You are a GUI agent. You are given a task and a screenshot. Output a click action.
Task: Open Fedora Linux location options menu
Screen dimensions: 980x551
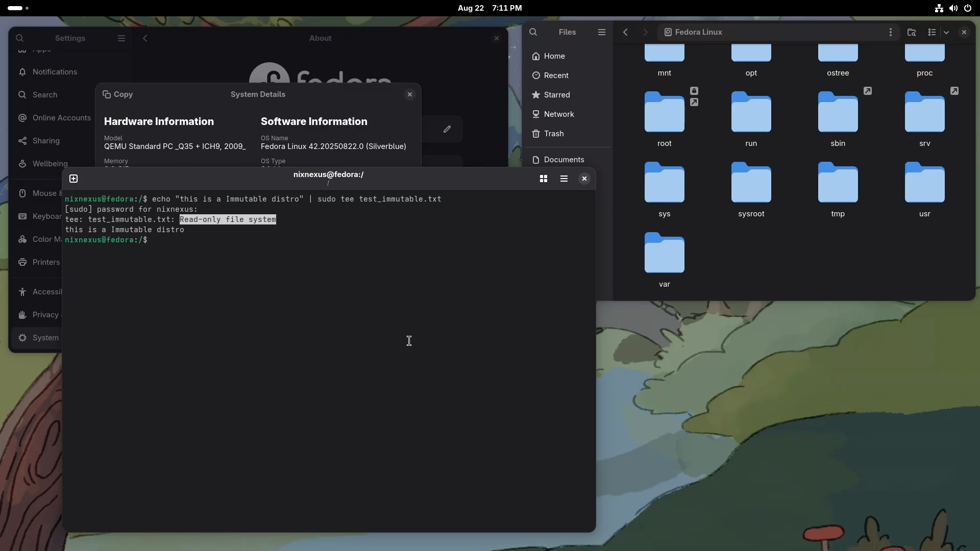891,32
